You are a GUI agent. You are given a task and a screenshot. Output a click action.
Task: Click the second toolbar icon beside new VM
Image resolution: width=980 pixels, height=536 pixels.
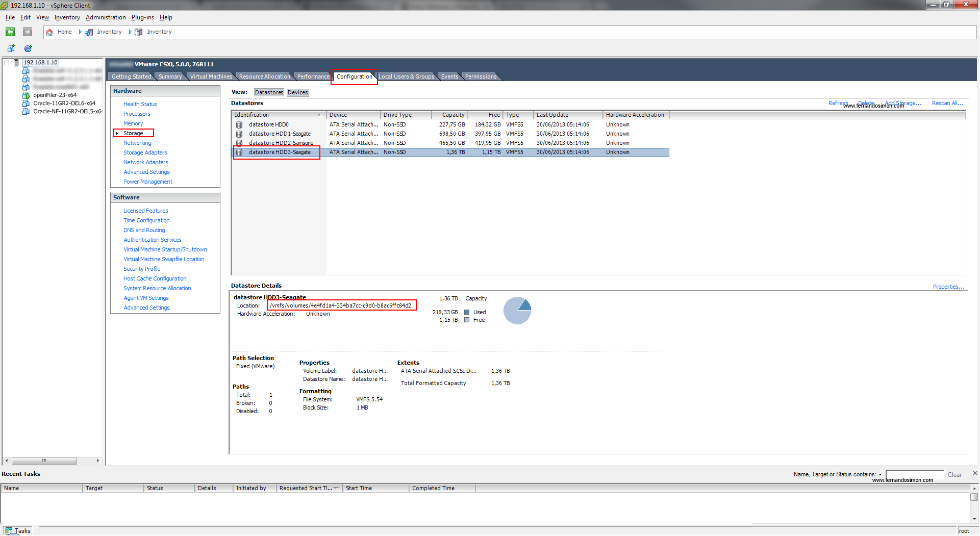(x=29, y=48)
